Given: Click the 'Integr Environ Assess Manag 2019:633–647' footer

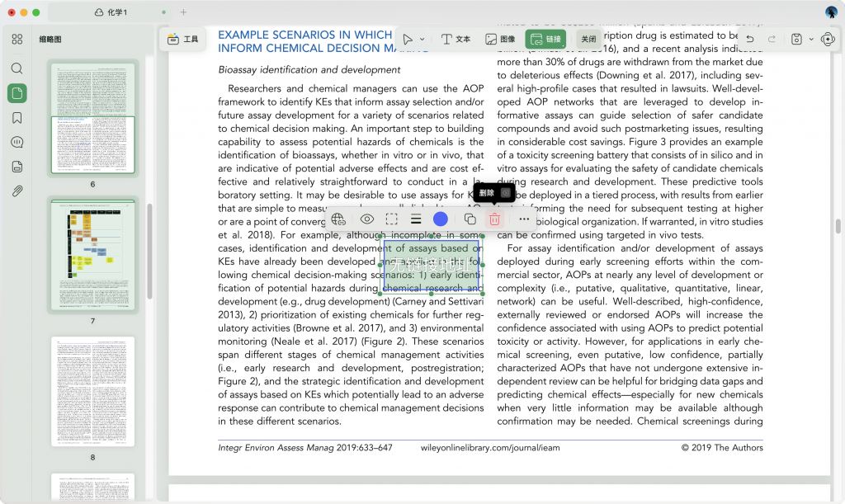Looking at the screenshot, I should (305, 447).
